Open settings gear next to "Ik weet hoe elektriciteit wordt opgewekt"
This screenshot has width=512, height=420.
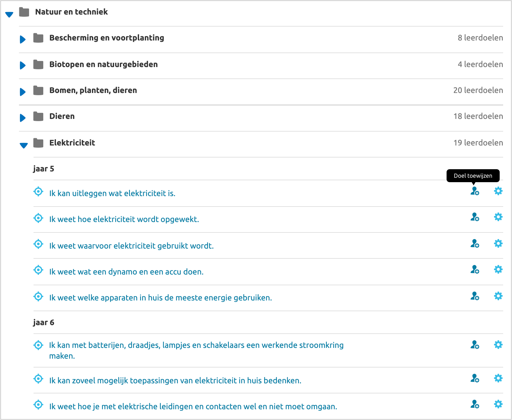(x=498, y=217)
